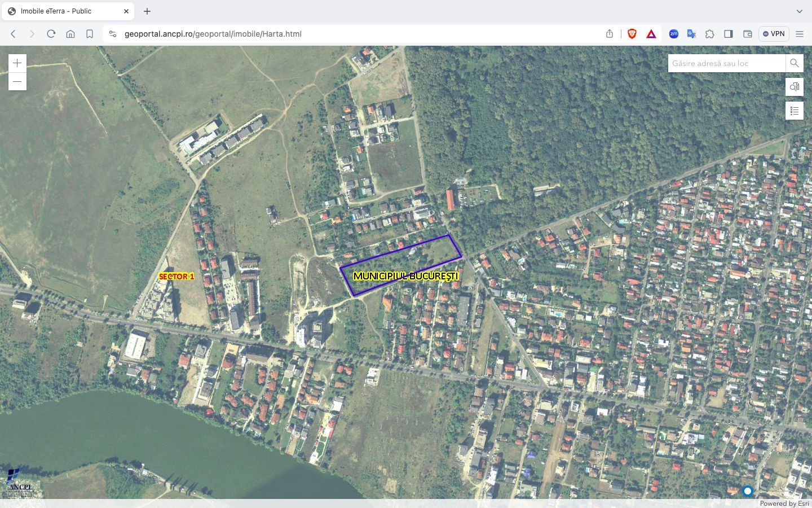This screenshot has width=812, height=508.
Task: Open the browser hamburger menu
Action: (800, 34)
